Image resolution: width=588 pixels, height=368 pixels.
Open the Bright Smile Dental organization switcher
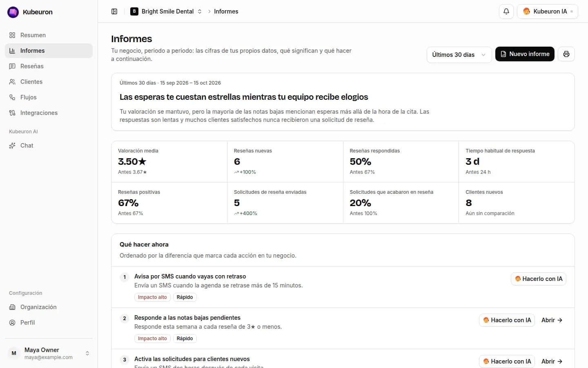[166, 11]
